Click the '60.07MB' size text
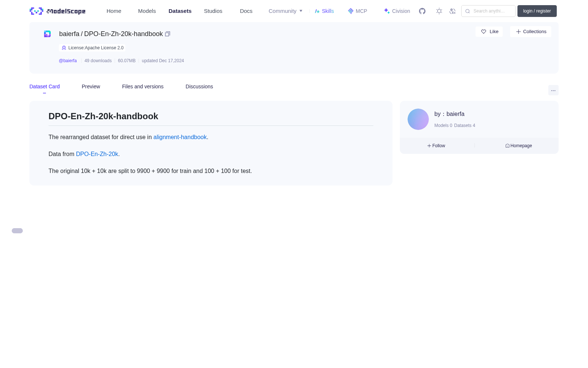Image resolution: width=588 pixels, height=368 pixels. pyautogui.click(x=127, y=61)
